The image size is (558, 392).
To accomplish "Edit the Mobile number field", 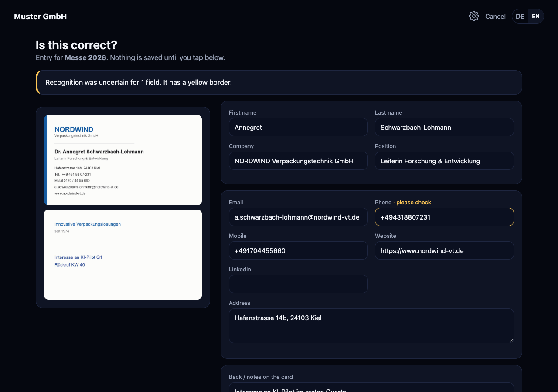I will coord(298,250).
